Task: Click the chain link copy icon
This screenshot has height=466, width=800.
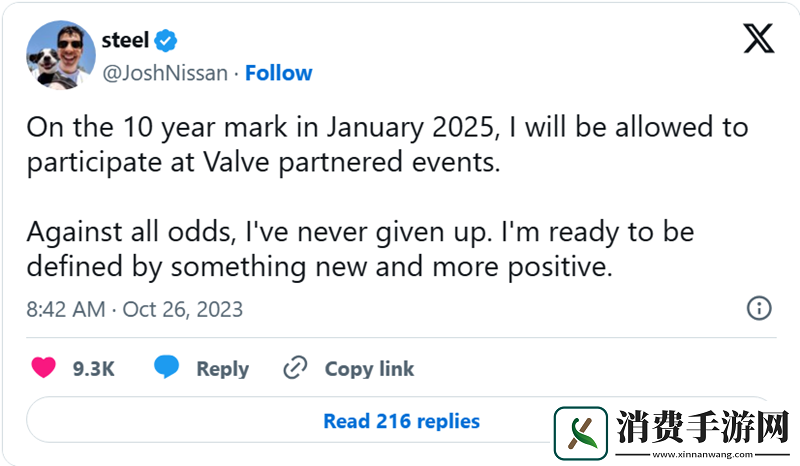Action: tap(295, 368)
